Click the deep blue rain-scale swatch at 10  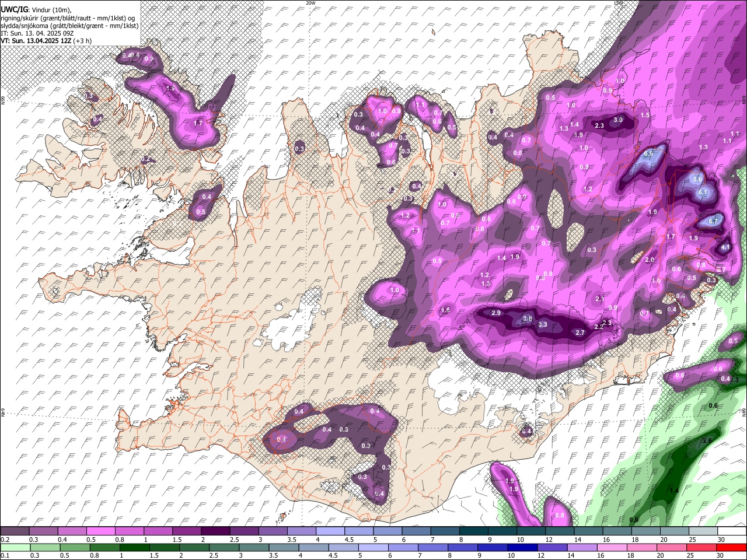click(522, 547)
